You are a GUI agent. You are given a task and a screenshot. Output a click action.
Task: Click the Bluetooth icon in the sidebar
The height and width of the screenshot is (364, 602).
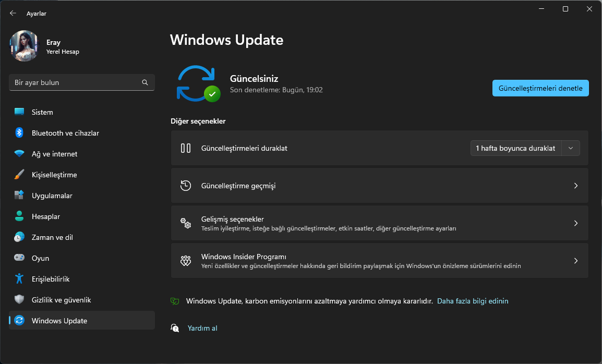click(x=19, y=133)
